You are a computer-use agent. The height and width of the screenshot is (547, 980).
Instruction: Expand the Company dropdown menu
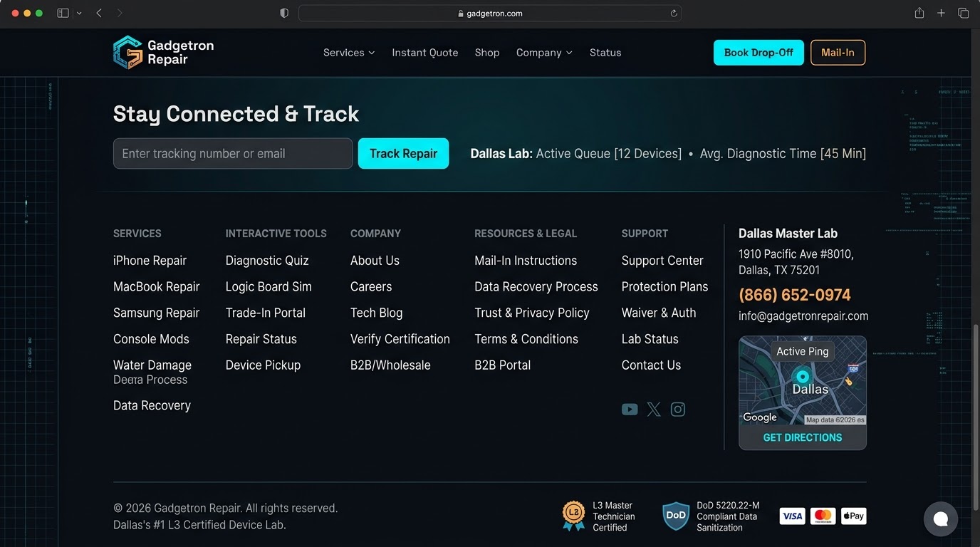click(x=544, y=53)
